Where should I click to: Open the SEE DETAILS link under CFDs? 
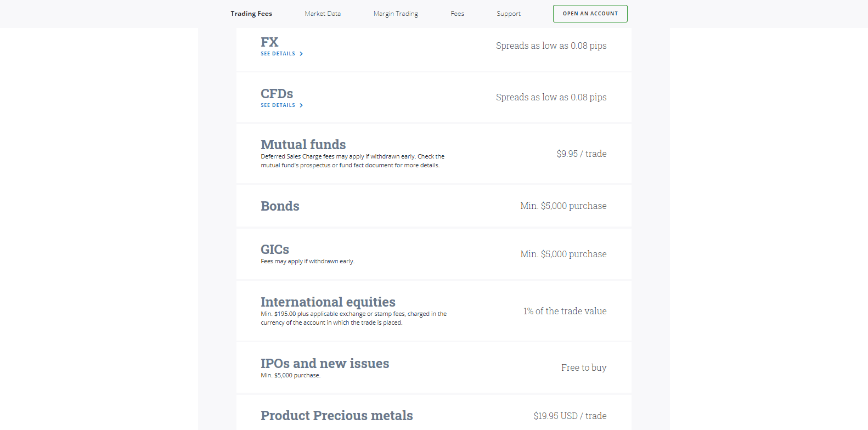point(279,105)
